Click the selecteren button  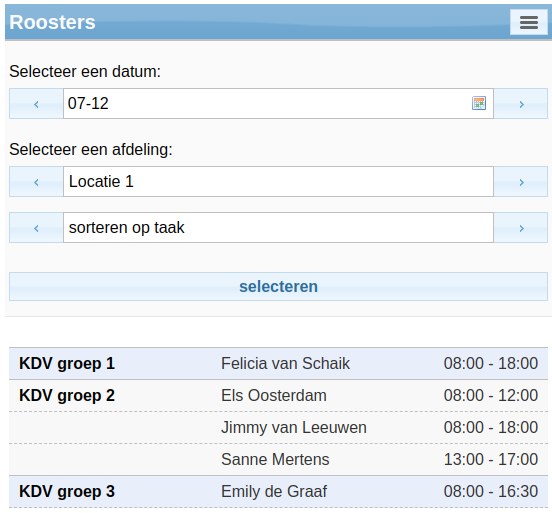pos(278,286)
